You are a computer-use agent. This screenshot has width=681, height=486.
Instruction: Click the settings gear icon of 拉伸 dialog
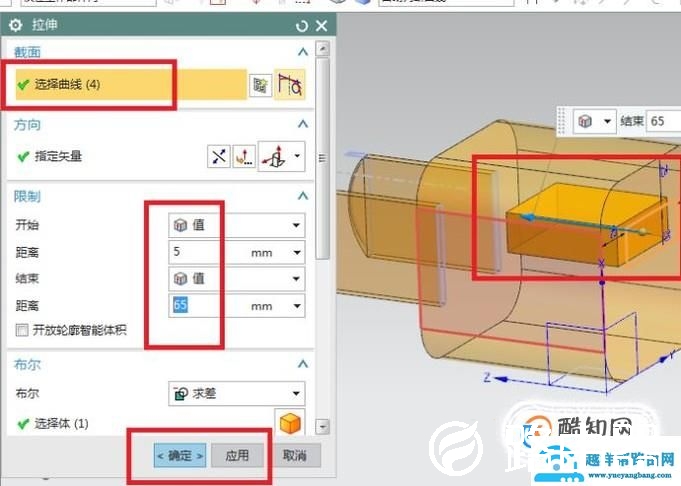[x=15, y=25]
